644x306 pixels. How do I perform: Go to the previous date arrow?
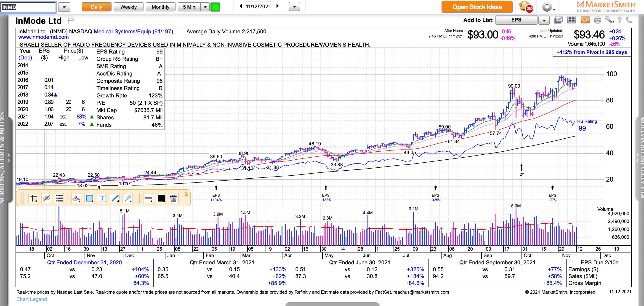pyautogui.click(x=240, y=6)
